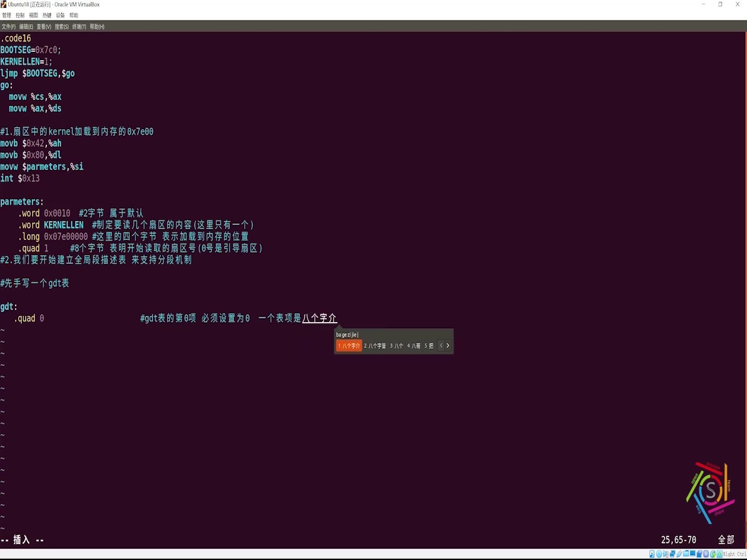Open the VirtualBox 热键 menu

(47, 16)
